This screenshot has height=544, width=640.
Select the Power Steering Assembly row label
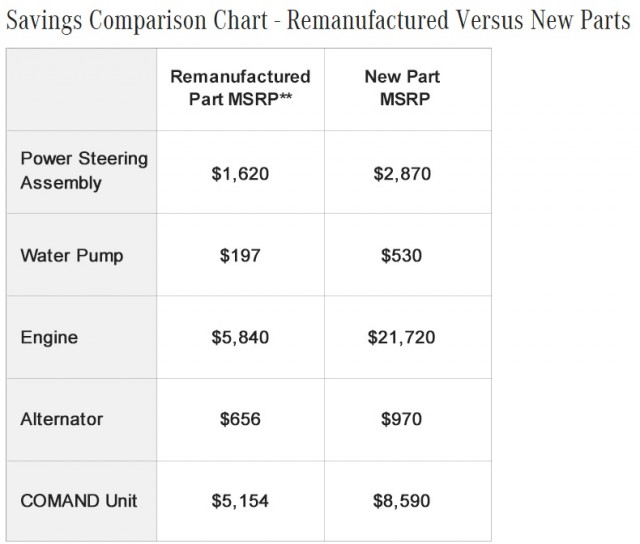coord(84,171)
